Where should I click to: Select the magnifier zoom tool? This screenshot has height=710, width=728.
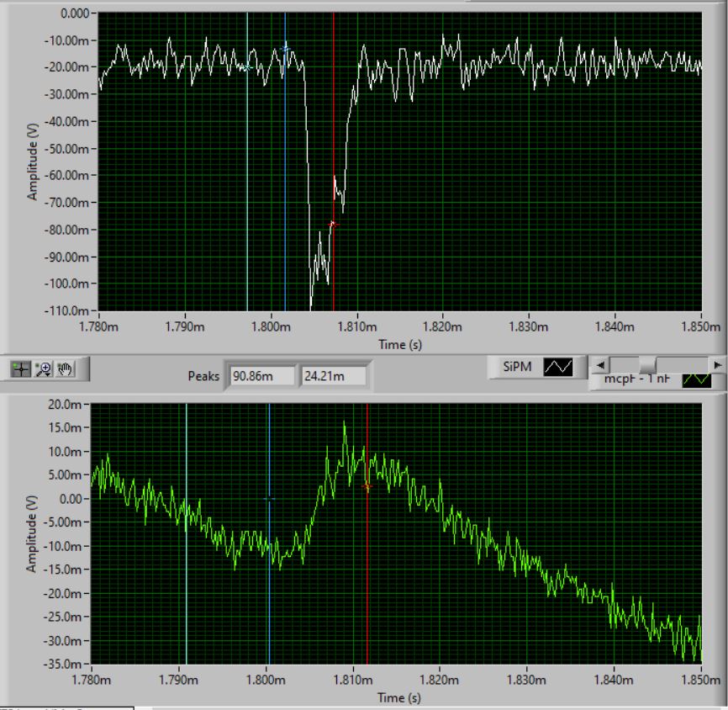[43, 368]
